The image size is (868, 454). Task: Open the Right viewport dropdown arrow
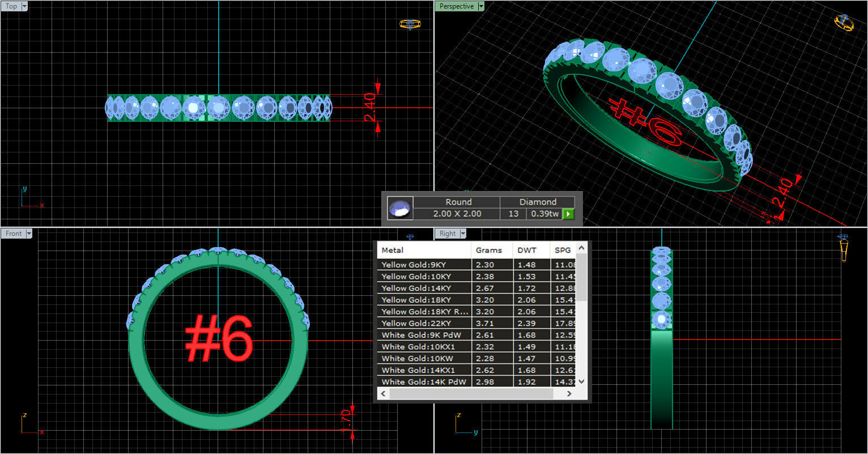pos(463,234)
